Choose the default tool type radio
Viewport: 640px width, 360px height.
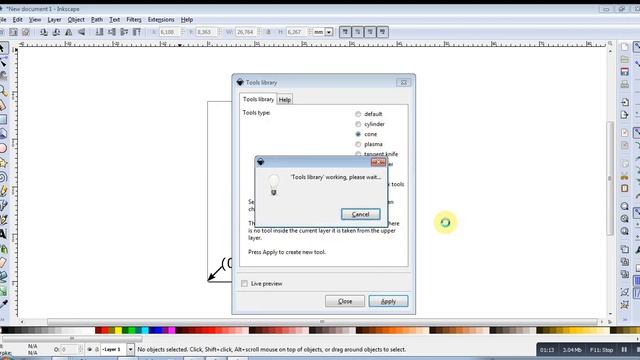tap(358, 114)
